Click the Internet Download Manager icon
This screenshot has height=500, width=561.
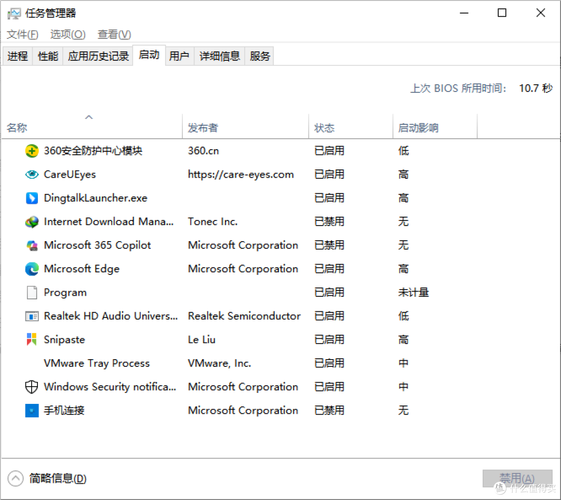(x=31, y=222)
